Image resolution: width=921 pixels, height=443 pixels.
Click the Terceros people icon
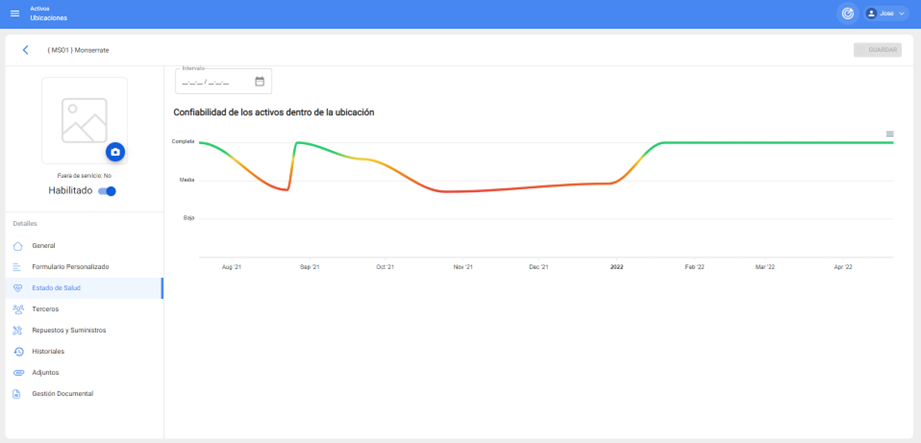pyautogui.click(x=17, y=309)
